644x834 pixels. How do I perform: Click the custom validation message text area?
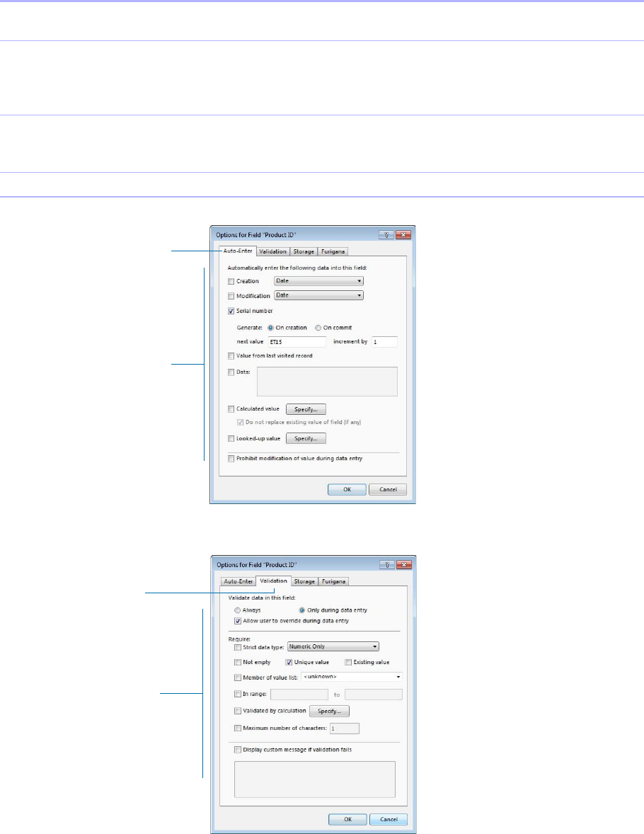pos(315,779)
